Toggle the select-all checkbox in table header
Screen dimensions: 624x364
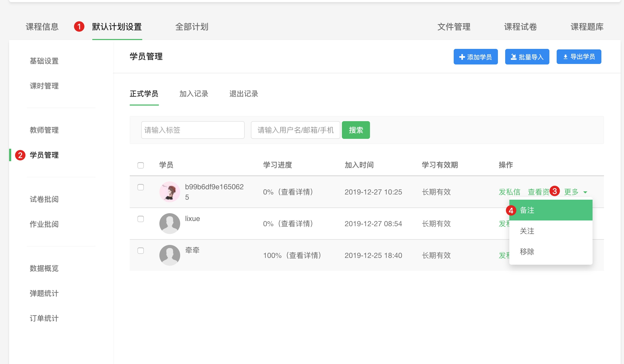(x=141, y=165)
